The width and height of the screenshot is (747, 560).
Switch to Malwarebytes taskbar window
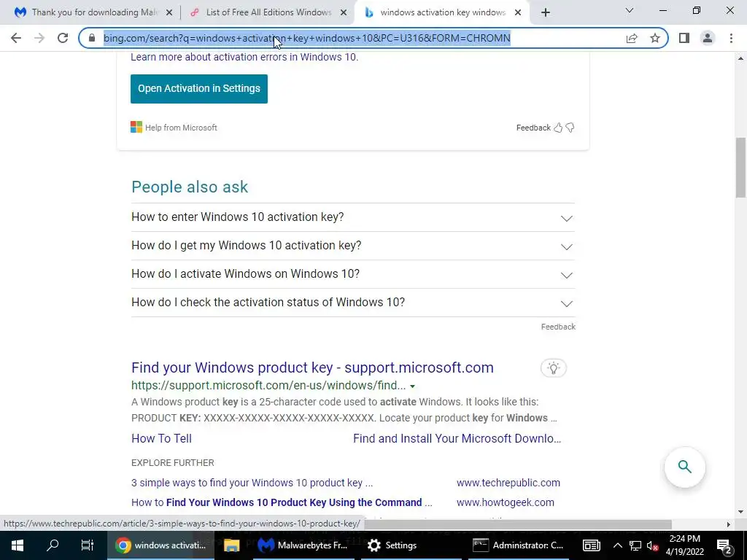[x=303, y=545]
